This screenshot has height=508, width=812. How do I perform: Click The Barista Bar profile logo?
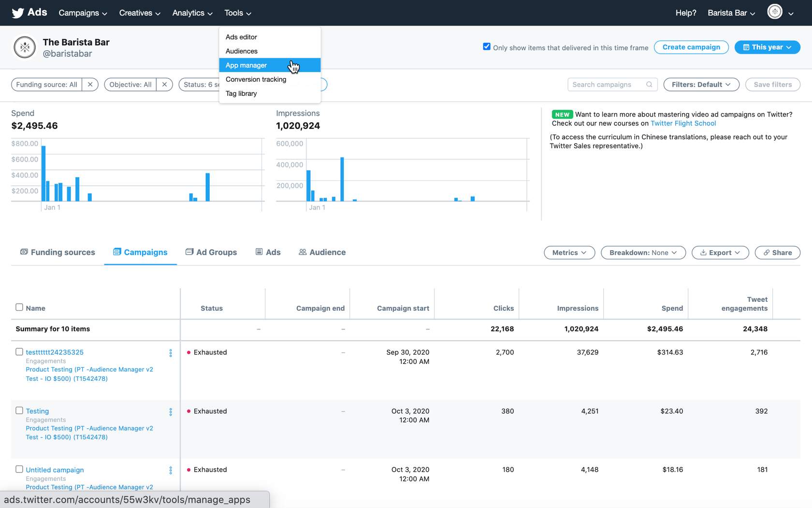(x=25, y=47)
